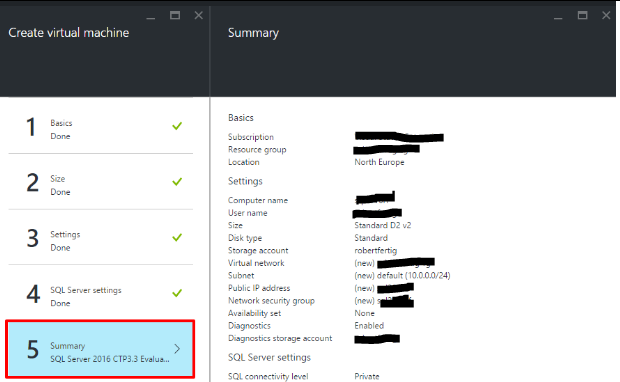This screenshot has width=620, height=382.
Task: Click the Diagnostics Enabled value
Action: [x=369, y=325]
